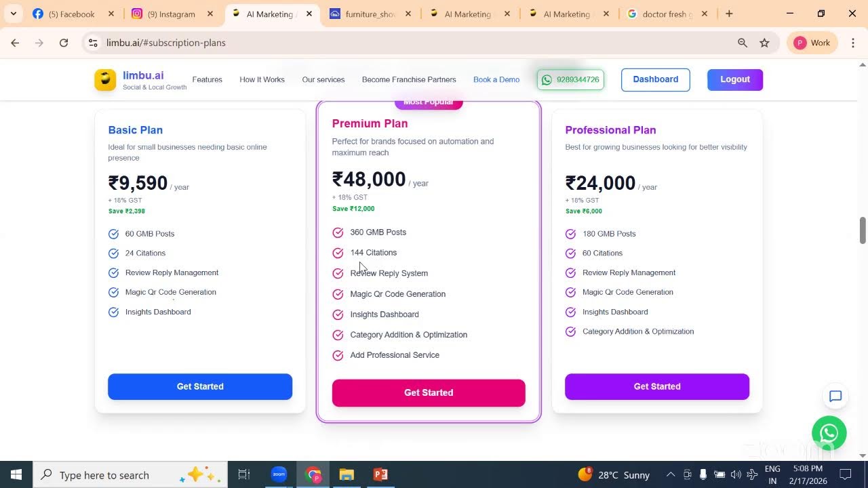This screenshot has height=488, width=868.
Task: Open Zoom from the taskbar
Action: [279, 474]
